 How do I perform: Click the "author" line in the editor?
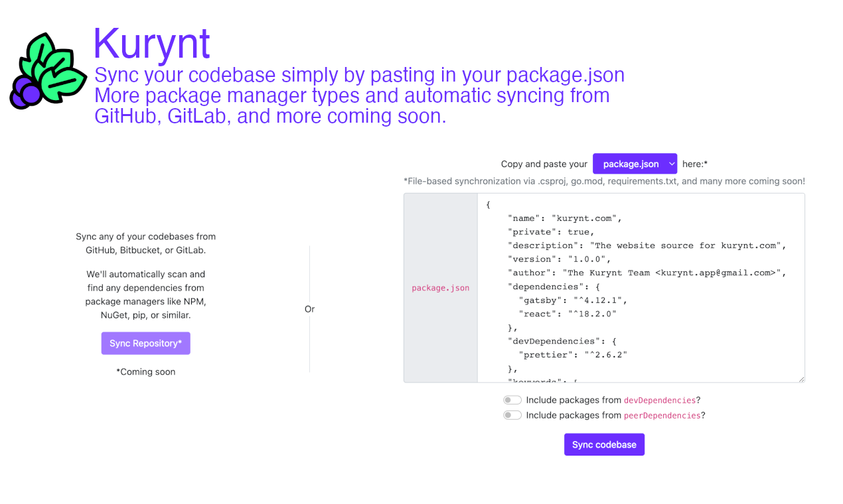(x=647, y=273)
